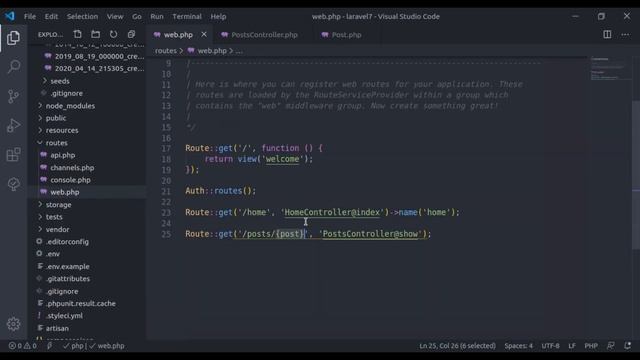640x360 pixels.
Task: Open the Source Control view
Action: [13, 96]
